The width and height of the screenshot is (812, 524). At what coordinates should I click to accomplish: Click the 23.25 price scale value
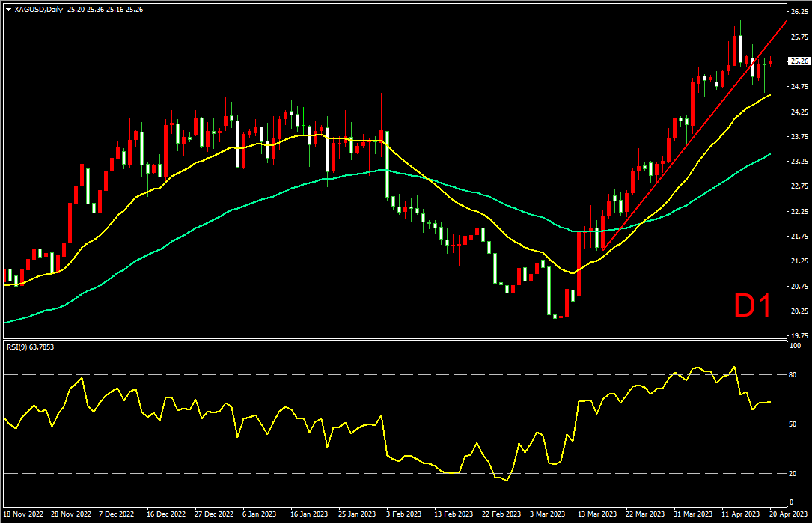[799, 162]
